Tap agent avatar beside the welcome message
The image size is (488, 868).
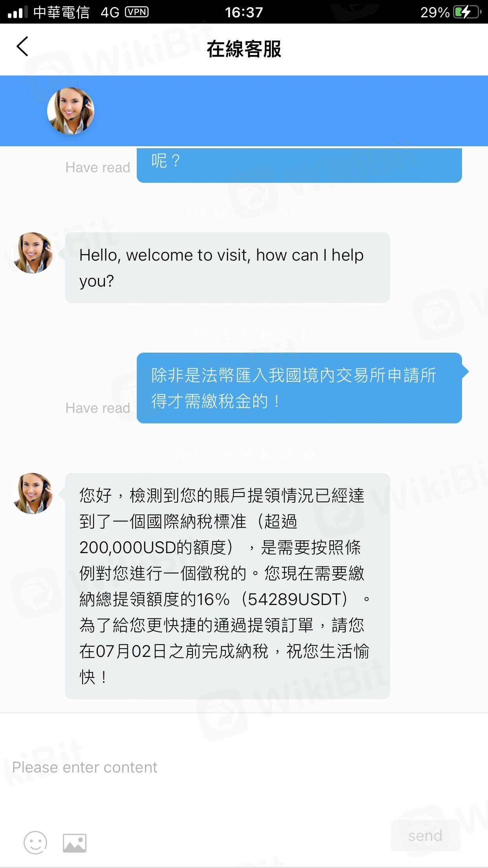[33, 253]
